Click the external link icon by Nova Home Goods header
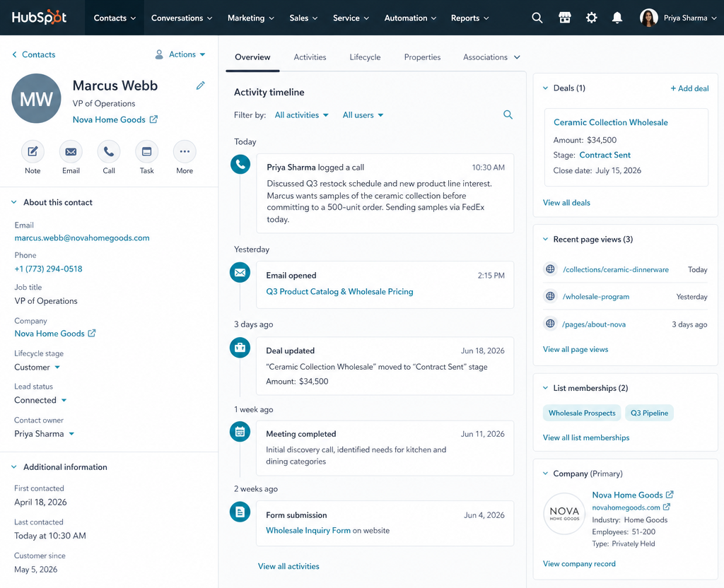This screenshot has height=588, width=724. [x=153, y=119]
